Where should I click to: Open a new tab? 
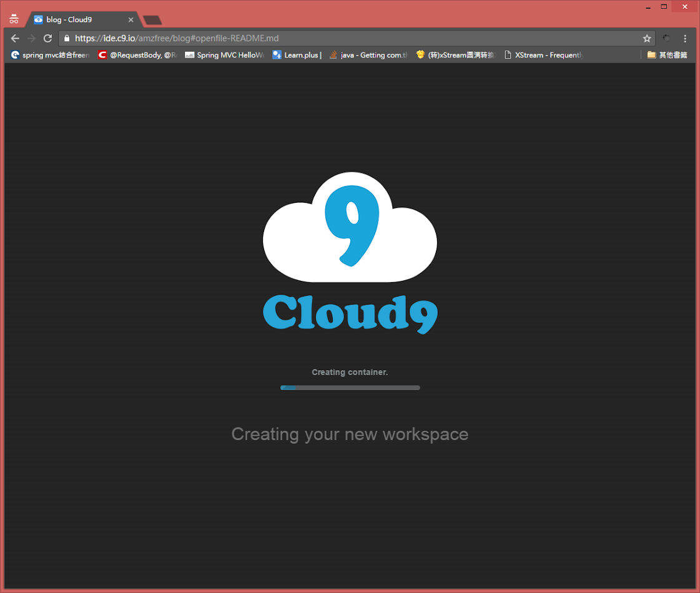(x=152, y=20)
